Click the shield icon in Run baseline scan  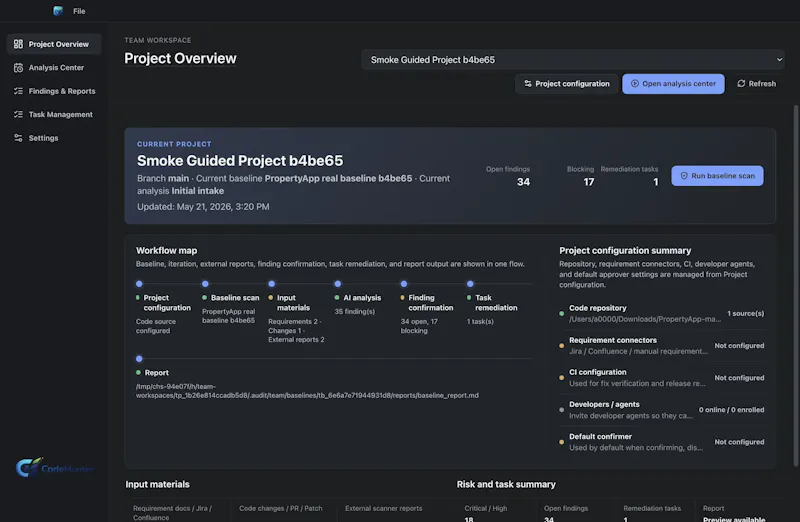click(x=684, y=176)
